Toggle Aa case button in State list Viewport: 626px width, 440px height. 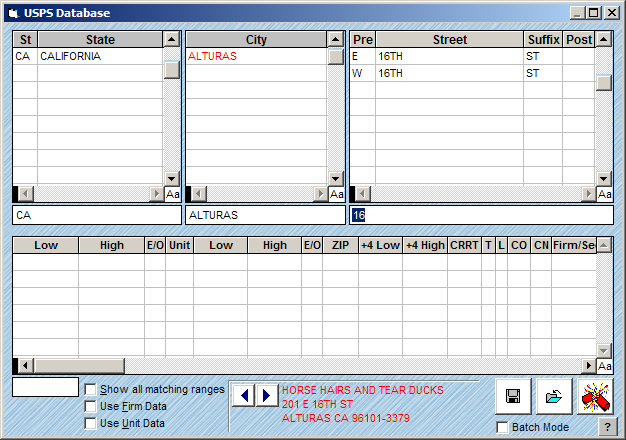pos(172,194)
